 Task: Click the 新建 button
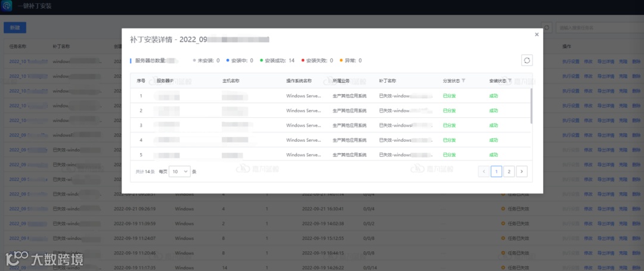15,27
